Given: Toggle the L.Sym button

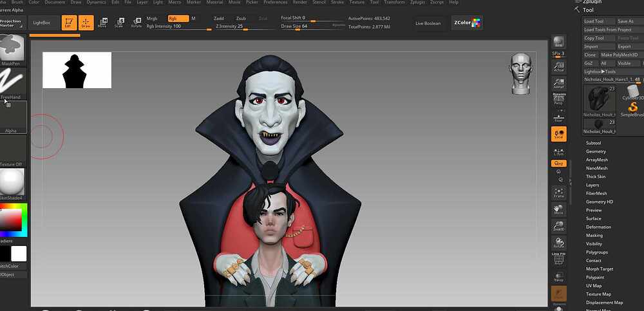Looking at the screenshot, I should pyautogui.click(x=558, y=152).
